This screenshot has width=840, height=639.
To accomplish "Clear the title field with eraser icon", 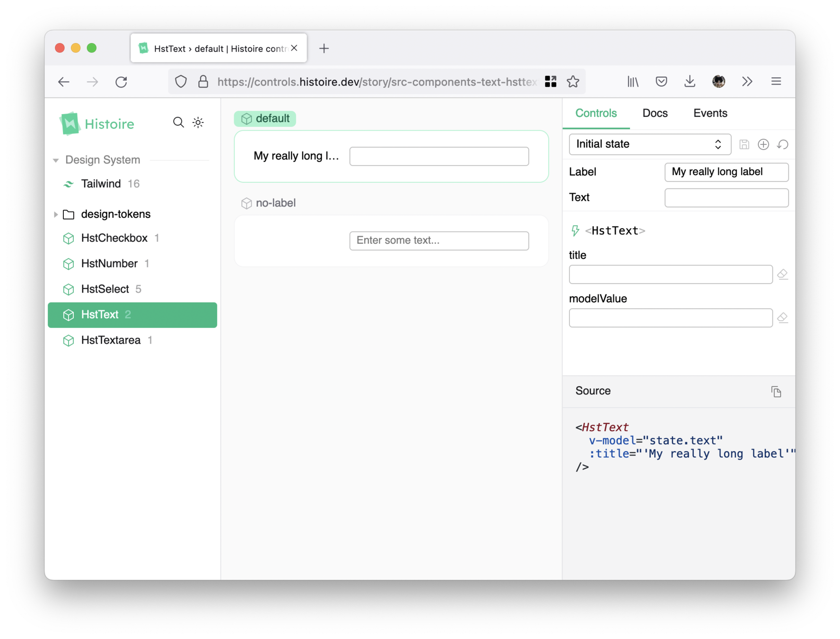I will pyautogui.click(x=782, y=275).
